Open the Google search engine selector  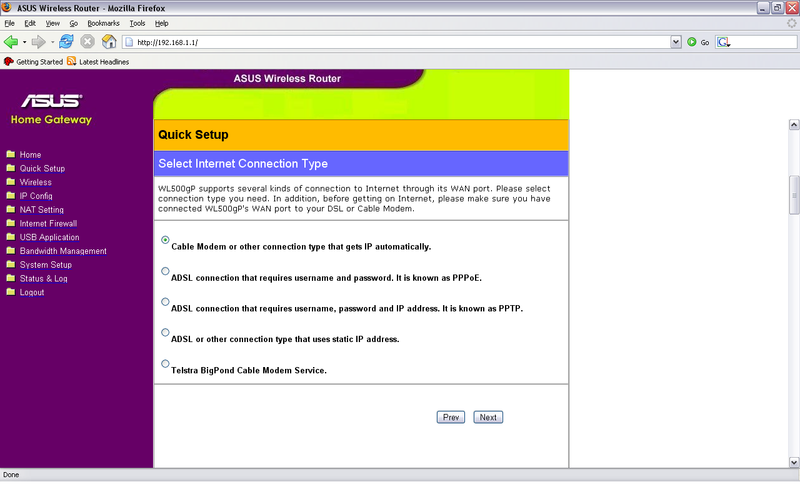tap(723, 42)
